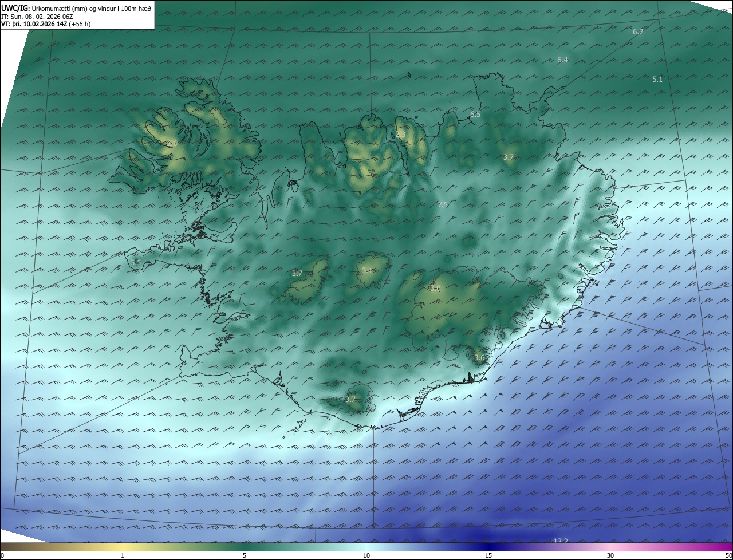Click the 1 tick label on the colour scale
This screenshot has width=733, height=560.
click(x=123, y=555)
